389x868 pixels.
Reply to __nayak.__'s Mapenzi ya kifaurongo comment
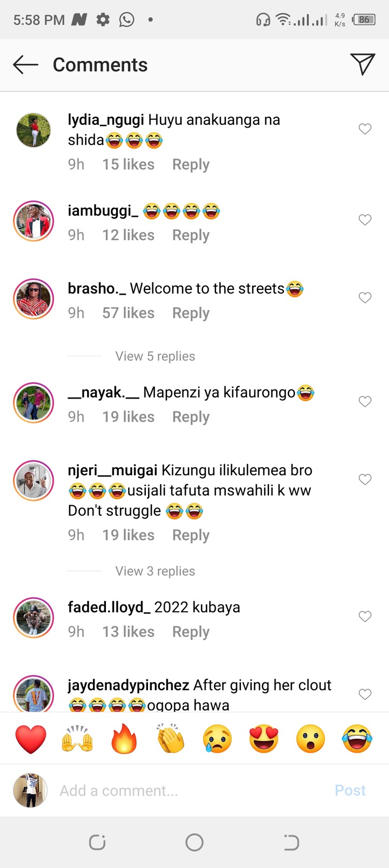pyautogui.click(x=191, y=417)
